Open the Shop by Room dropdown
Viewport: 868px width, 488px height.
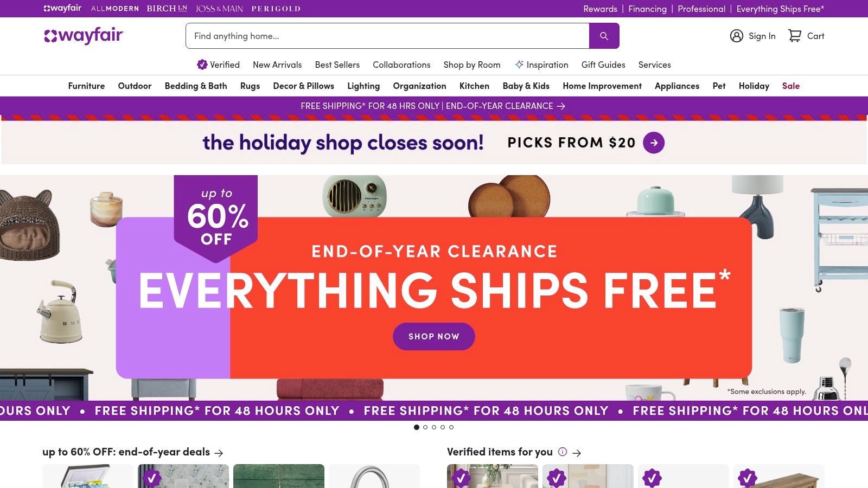click(471, 65)
